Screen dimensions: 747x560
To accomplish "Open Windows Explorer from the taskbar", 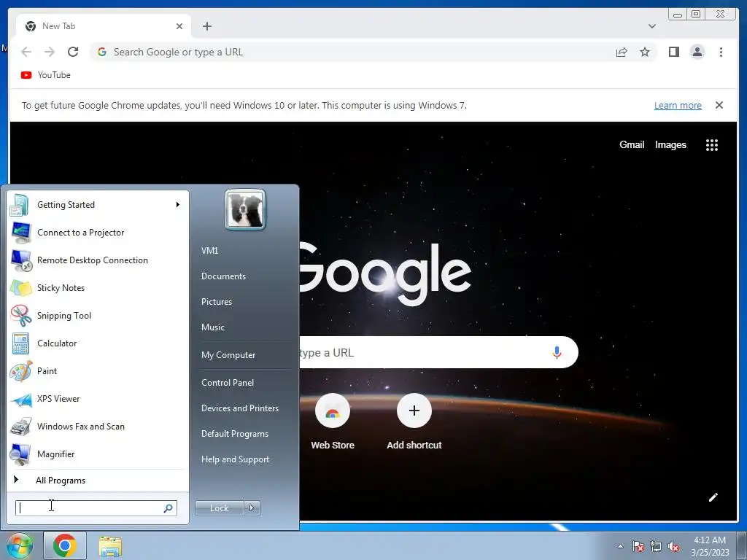I will (x=110, y=546).
